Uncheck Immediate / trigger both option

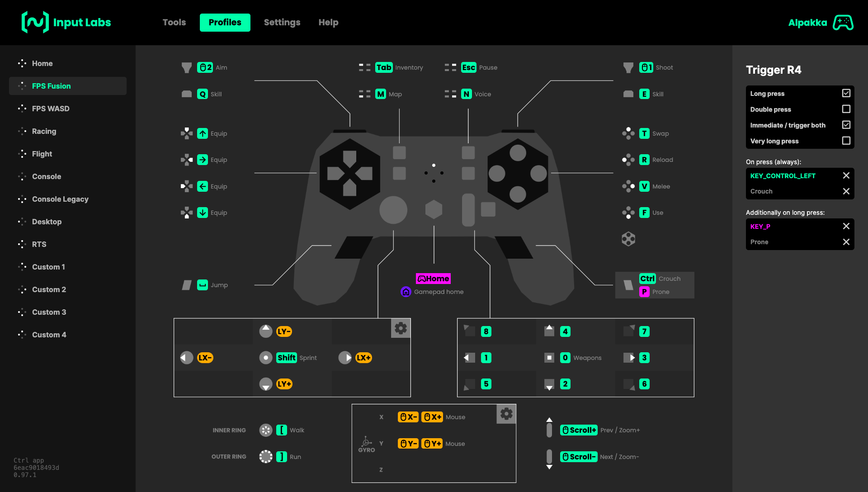coord(846,125)
